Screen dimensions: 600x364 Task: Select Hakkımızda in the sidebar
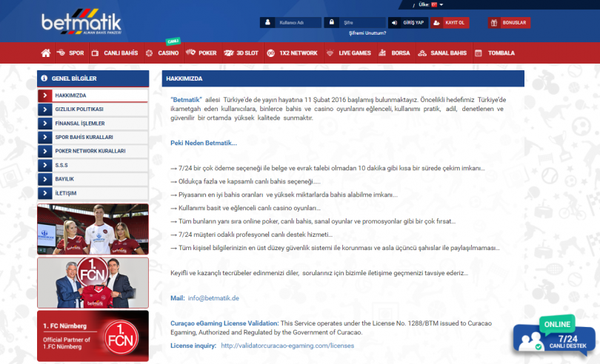click(93, 95)
